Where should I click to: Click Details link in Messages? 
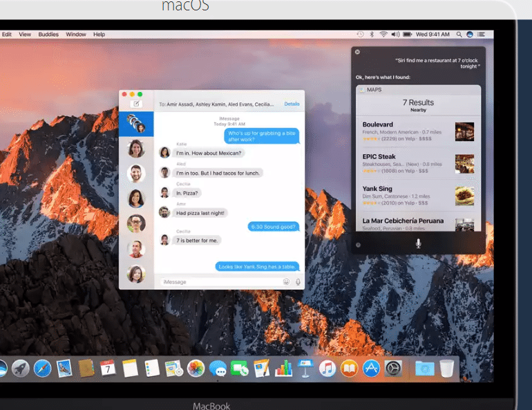coord(292,104)
